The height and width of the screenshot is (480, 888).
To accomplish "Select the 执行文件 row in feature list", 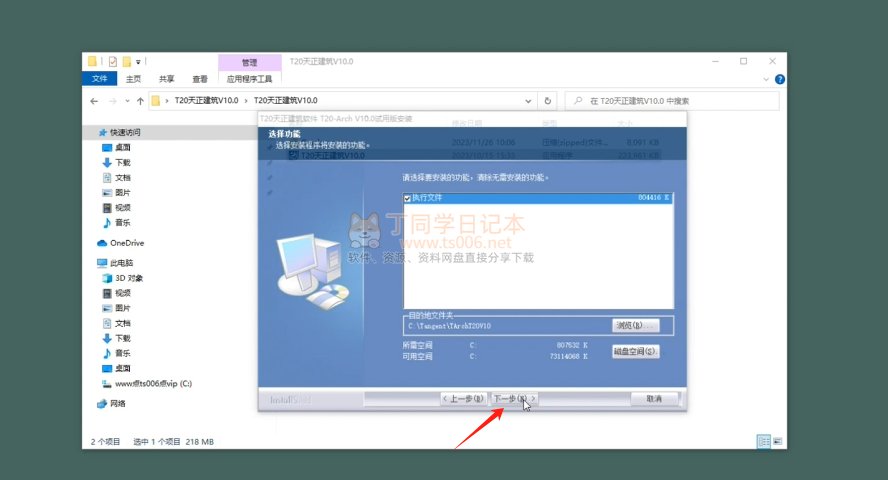I will pos(538,198).
